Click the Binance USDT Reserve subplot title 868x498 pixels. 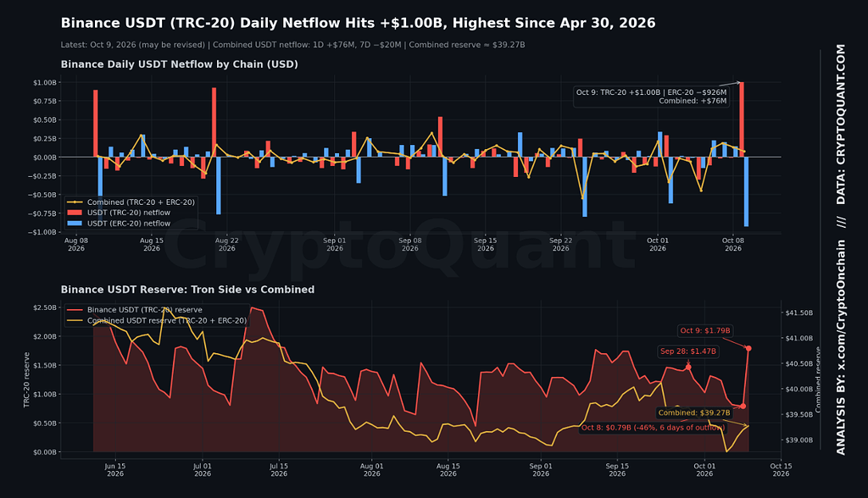(x=187, y=290)
